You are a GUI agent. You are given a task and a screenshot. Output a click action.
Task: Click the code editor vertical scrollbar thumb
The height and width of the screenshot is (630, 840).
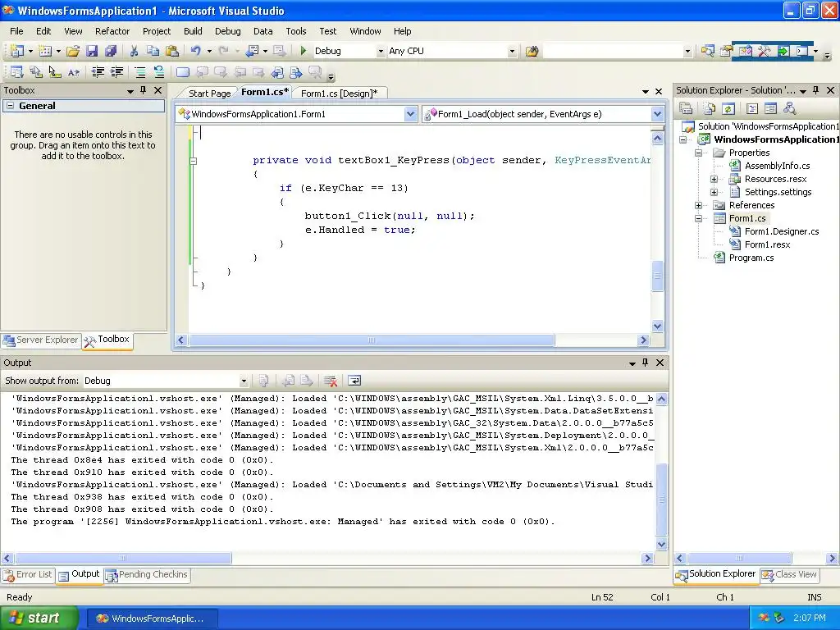coord(657,276)
